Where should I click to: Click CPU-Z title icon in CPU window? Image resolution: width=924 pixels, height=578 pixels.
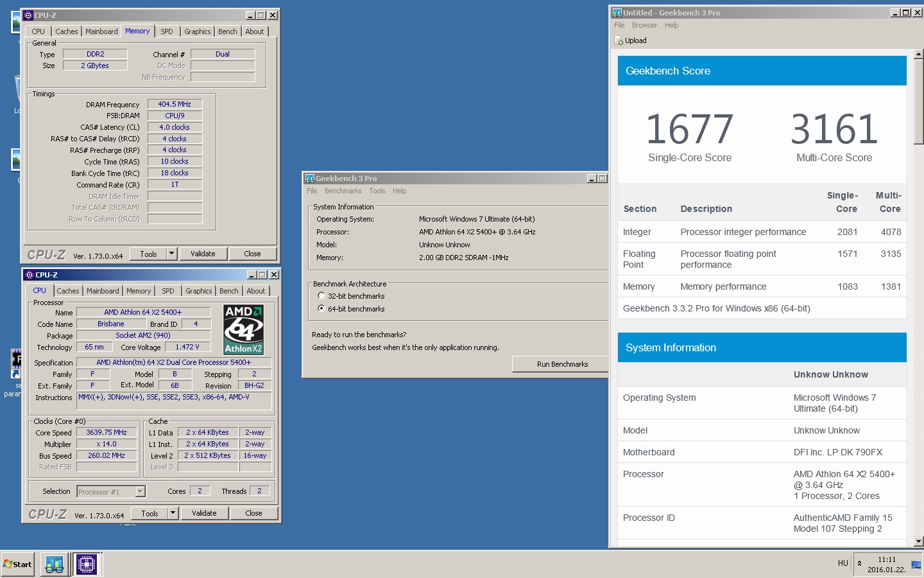click(x=29, y=275)
